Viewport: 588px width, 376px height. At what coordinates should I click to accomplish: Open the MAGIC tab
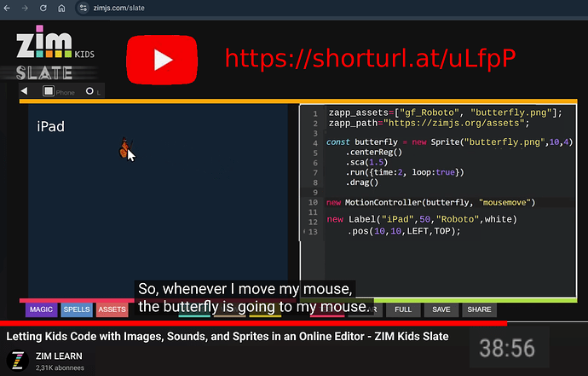(x=41, y=309)
